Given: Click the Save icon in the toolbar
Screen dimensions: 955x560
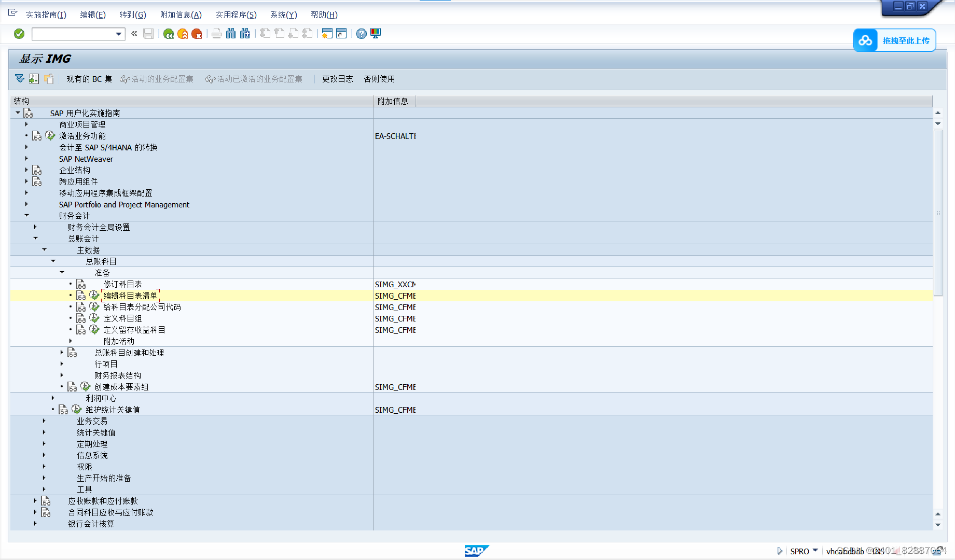Looking at the screenshot, I should pos(148,33).
